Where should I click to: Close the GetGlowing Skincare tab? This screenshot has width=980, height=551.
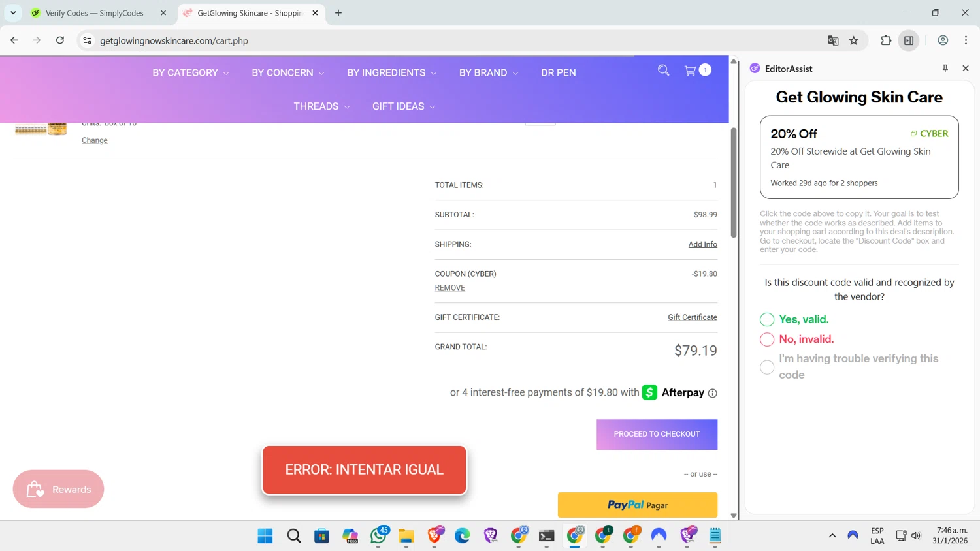coord(315,13)
